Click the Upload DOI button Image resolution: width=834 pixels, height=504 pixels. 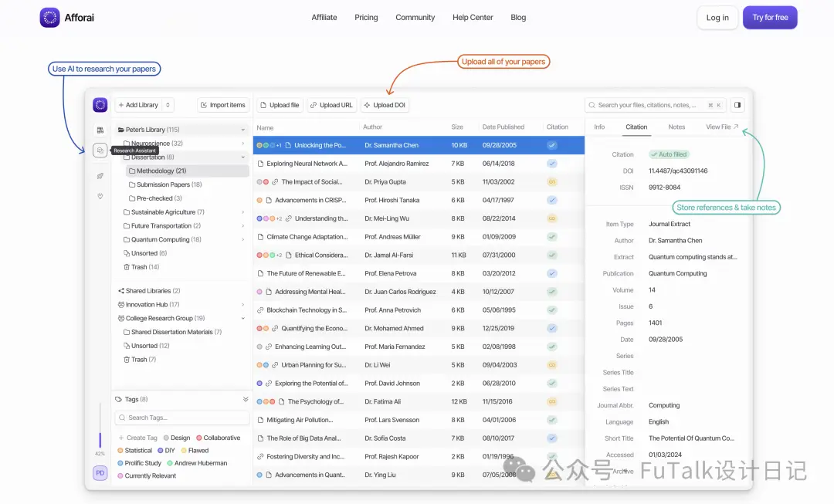point(385,105)
